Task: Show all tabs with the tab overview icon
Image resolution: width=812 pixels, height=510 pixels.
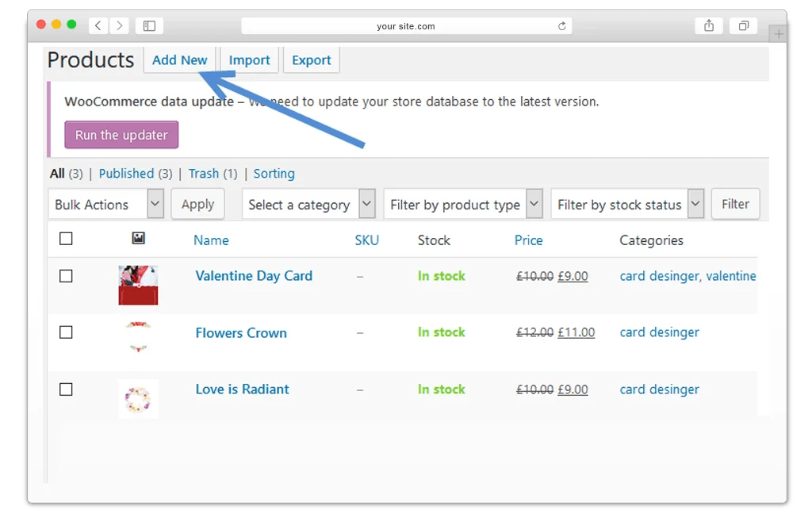Action: (744, 25)
